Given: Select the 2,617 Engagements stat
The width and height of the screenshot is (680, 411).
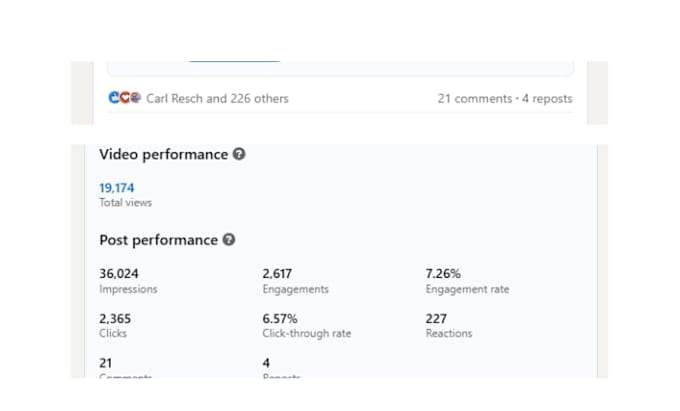Looking at the screenshot, I should (295, 281).
